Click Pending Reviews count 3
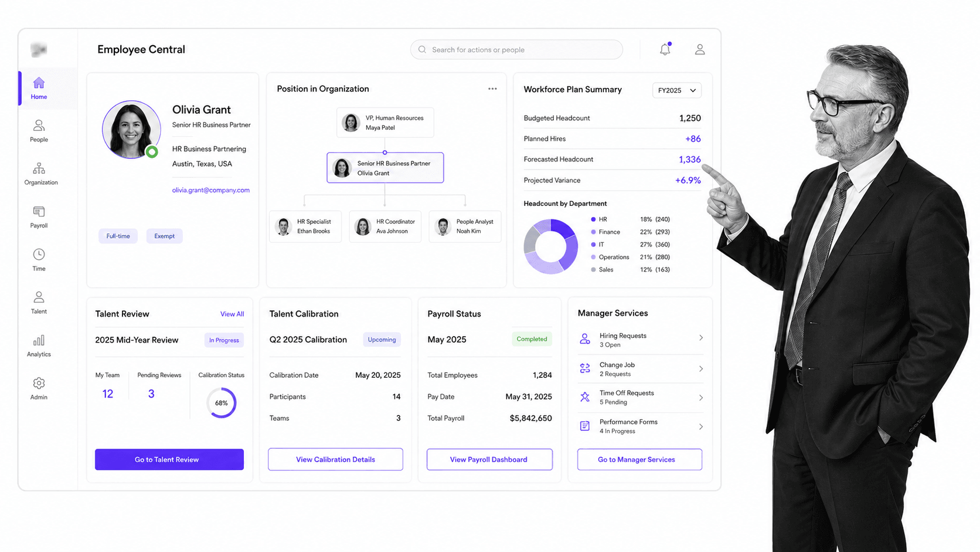The width and height of the screenshot is (980, 552). [151, 394]
